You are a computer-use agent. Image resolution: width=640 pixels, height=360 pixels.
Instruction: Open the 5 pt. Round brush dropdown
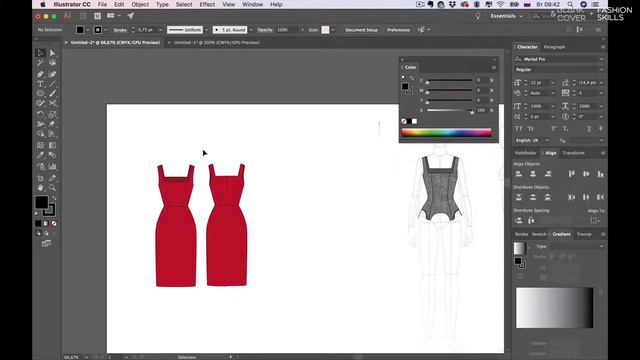tap(251, 30)
